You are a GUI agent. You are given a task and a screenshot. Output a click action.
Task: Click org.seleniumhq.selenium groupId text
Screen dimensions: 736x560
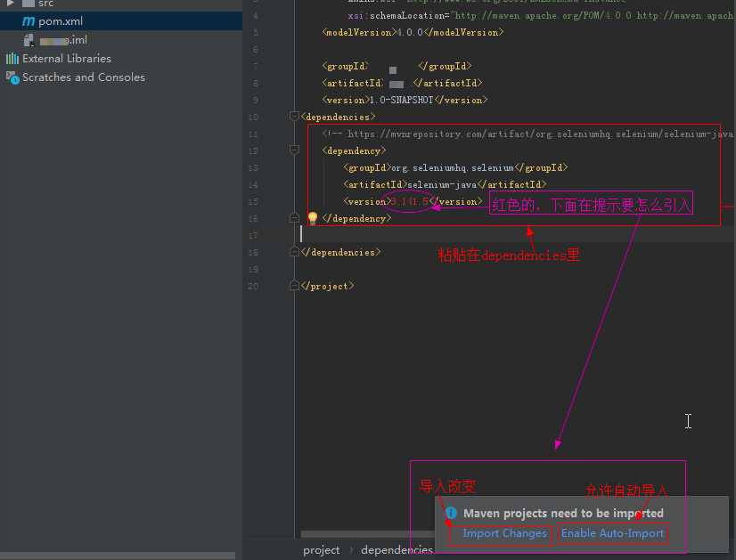point(453,168)
